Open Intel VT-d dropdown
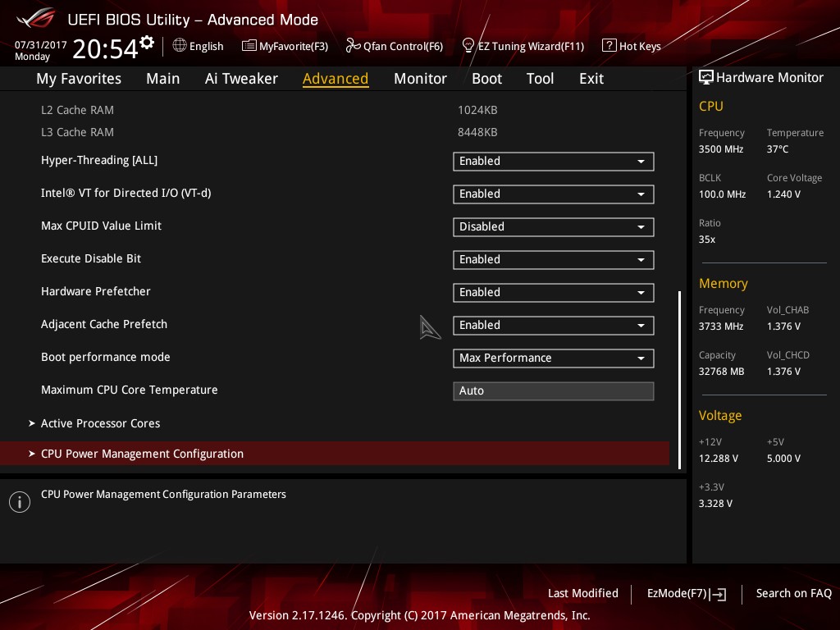 [x=554, y=194]
